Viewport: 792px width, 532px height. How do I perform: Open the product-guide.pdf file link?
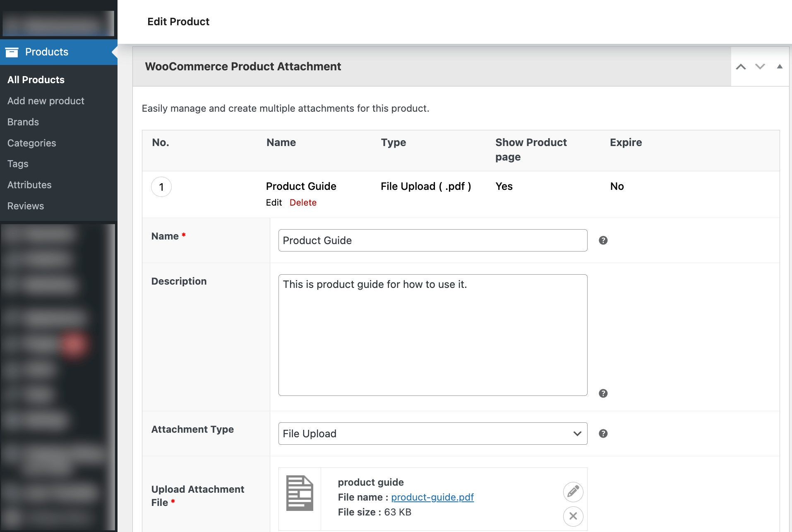point(432,497)
